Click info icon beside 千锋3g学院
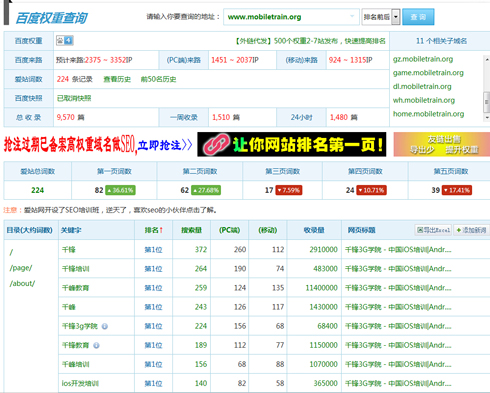 (105, 326)
